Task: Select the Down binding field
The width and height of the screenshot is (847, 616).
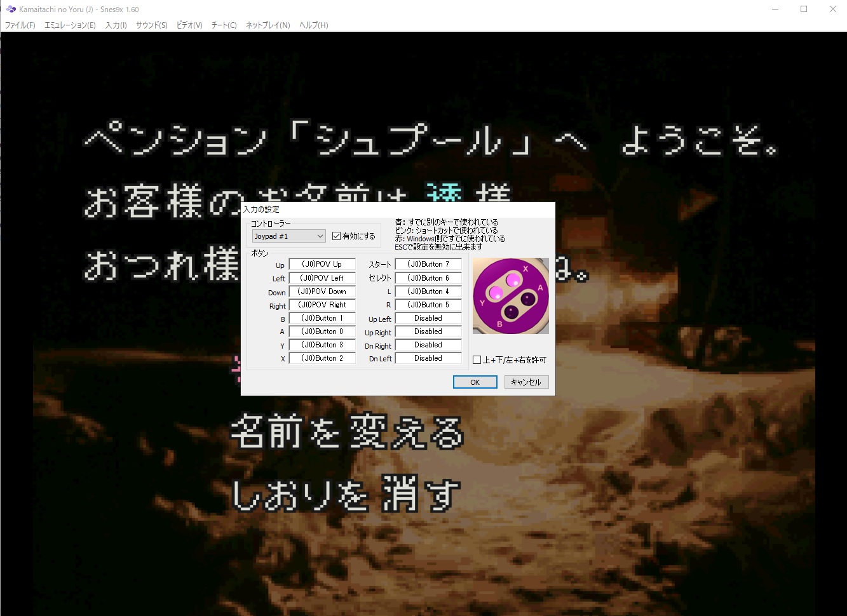Action: (322, 291)
